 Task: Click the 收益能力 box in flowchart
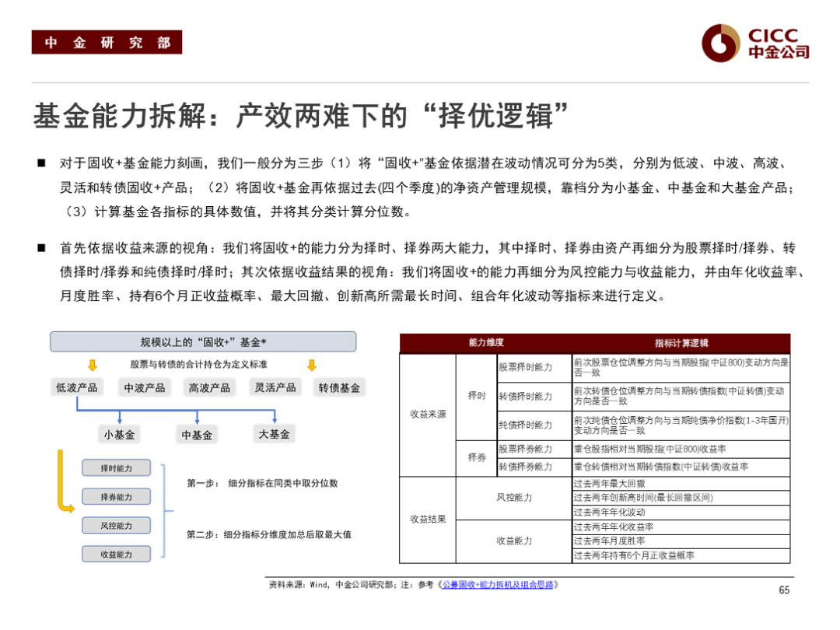[116, 554]
